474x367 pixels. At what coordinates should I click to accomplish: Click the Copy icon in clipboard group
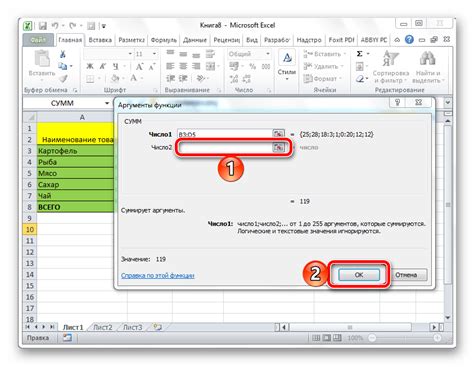62,66
